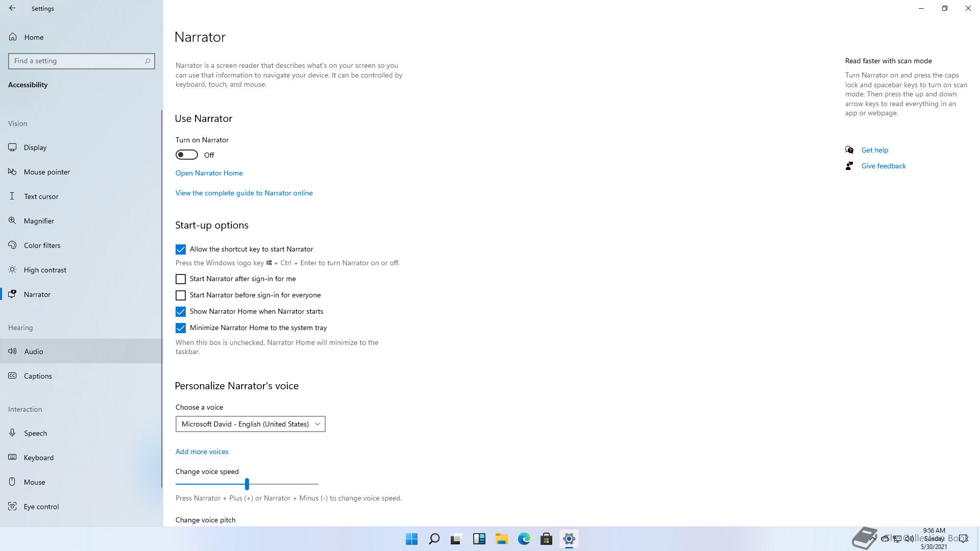Viewport: 980px width, 551px height.
Task: Check Start Narrator after sign-in for me
Action: pyautogui.click(x=181, y=279)
